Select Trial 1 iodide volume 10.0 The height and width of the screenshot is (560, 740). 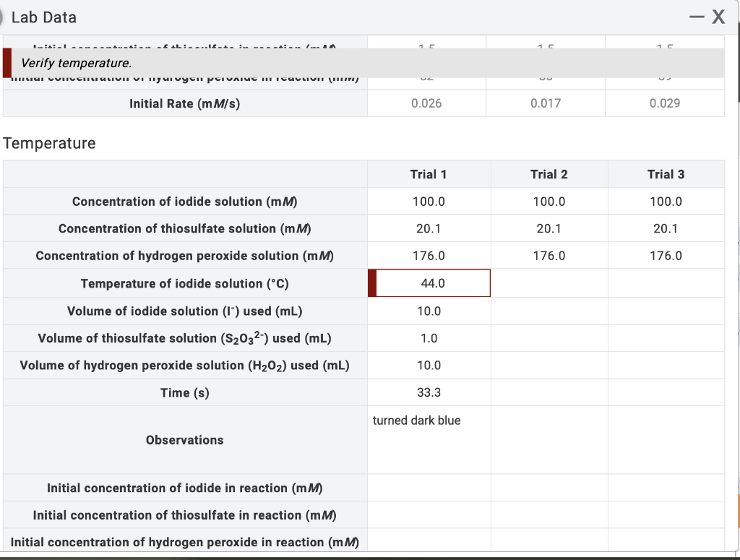coord(429,311)
